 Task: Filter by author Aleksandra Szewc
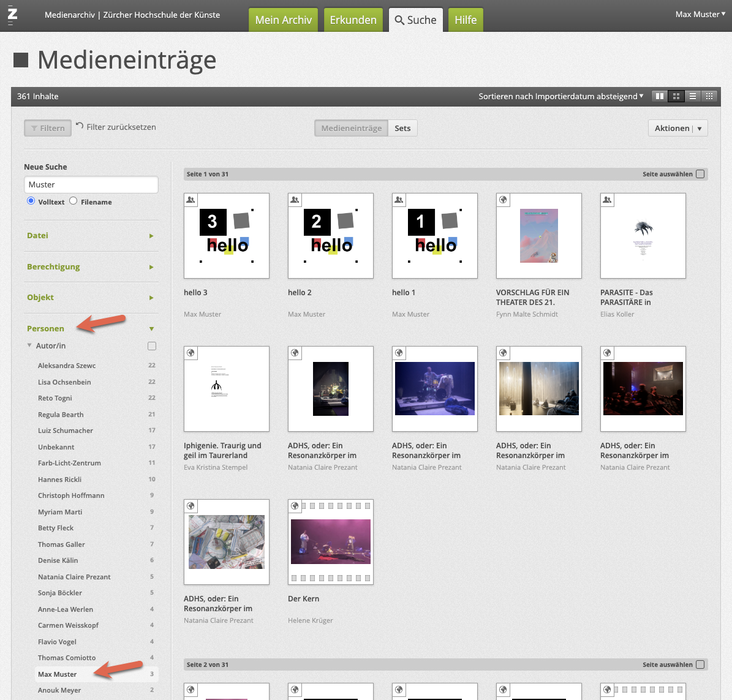click(97, 366)
